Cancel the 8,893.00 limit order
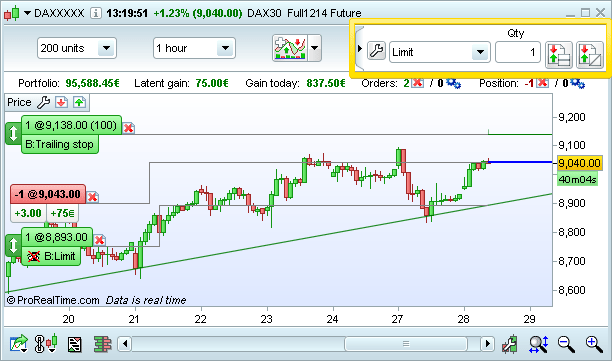Viewport: 612px width, 361px height. 100,240
